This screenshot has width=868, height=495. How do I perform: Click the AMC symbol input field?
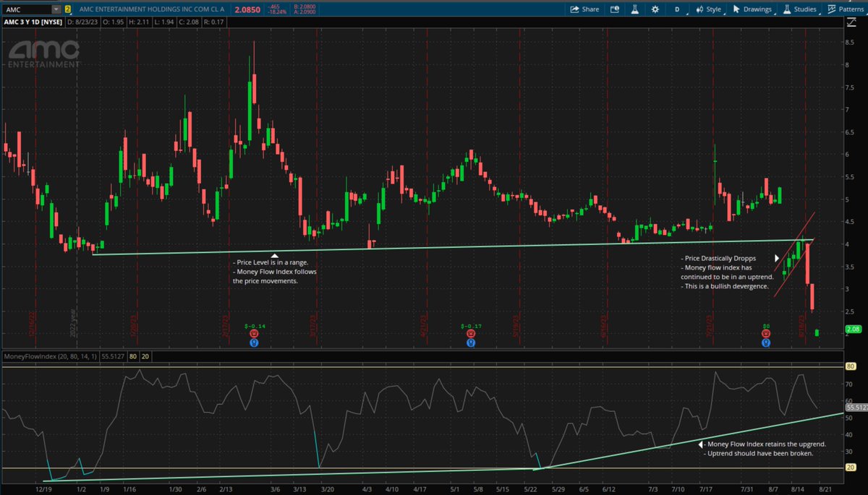click(x=25, y=9)
